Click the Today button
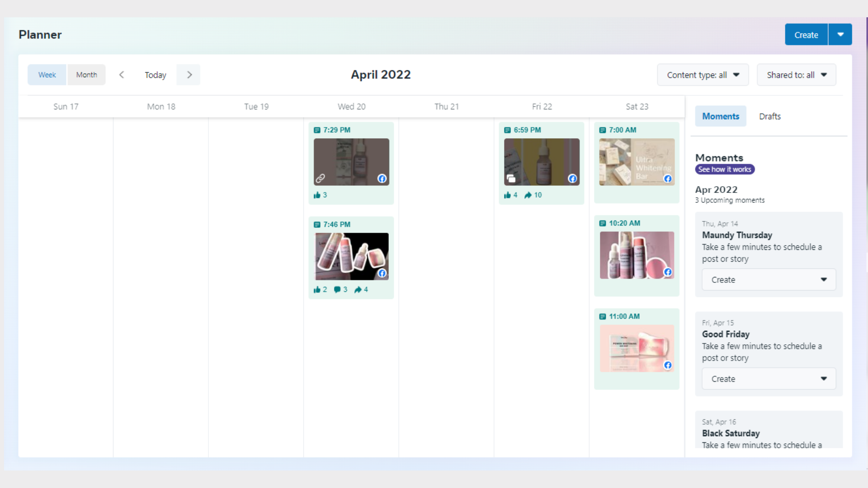This screenshot has width=868, height=488. [155, 75]
